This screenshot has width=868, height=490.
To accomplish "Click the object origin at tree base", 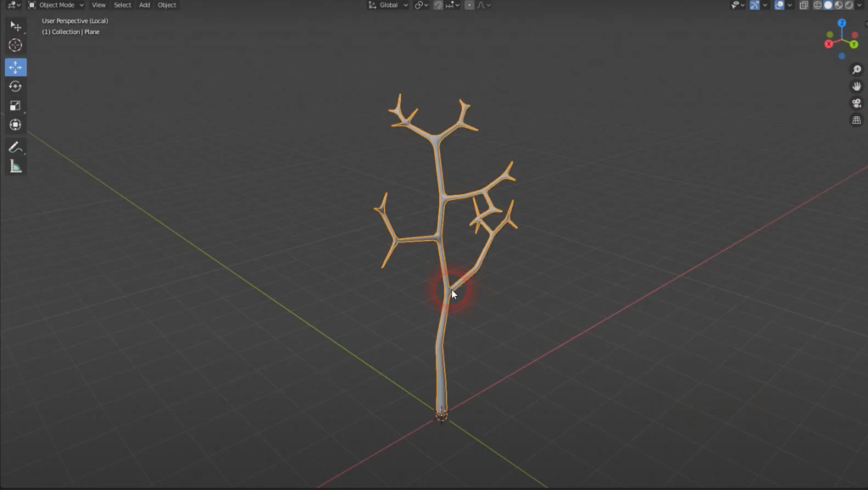I will 441,415.
